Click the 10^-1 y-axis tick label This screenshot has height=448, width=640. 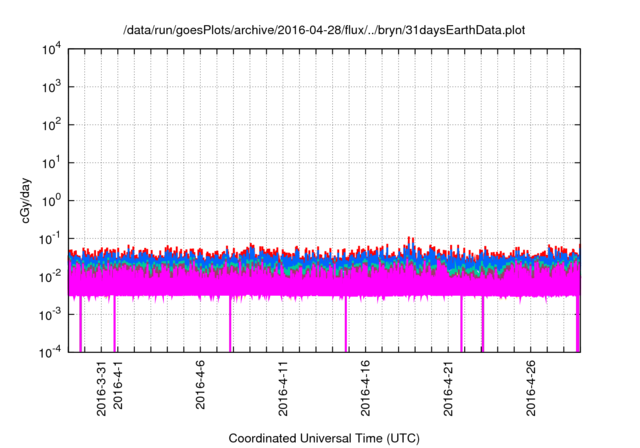click(50, 239)
